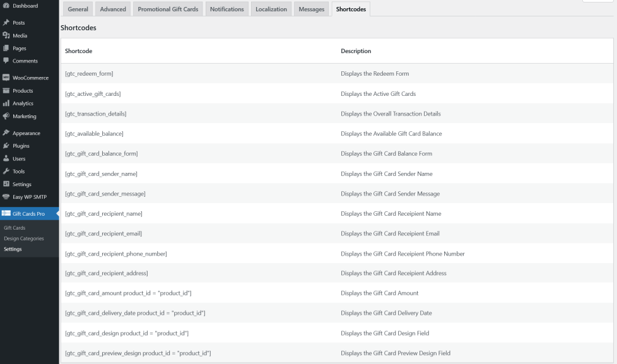Open the Pages menu label
Image resolution: width=617 pixels, height=364 pixels.
20,49
